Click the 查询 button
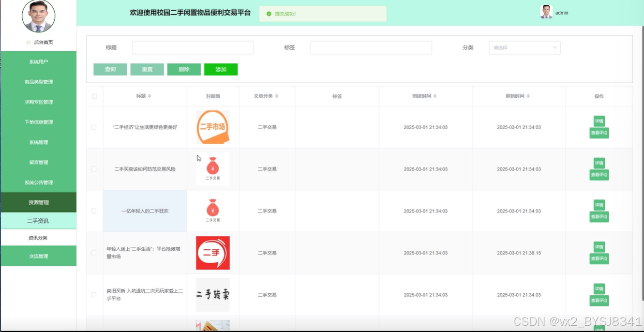The width and height of the screenshot is (644, 332). tap(110, 69)
